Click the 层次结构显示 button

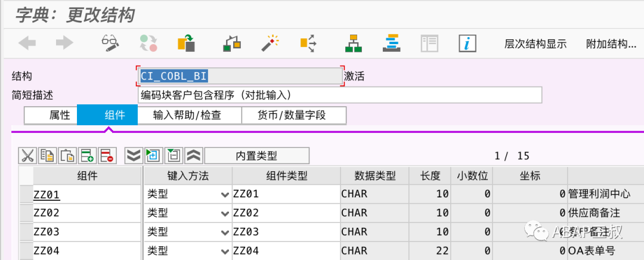coord(535,44)
